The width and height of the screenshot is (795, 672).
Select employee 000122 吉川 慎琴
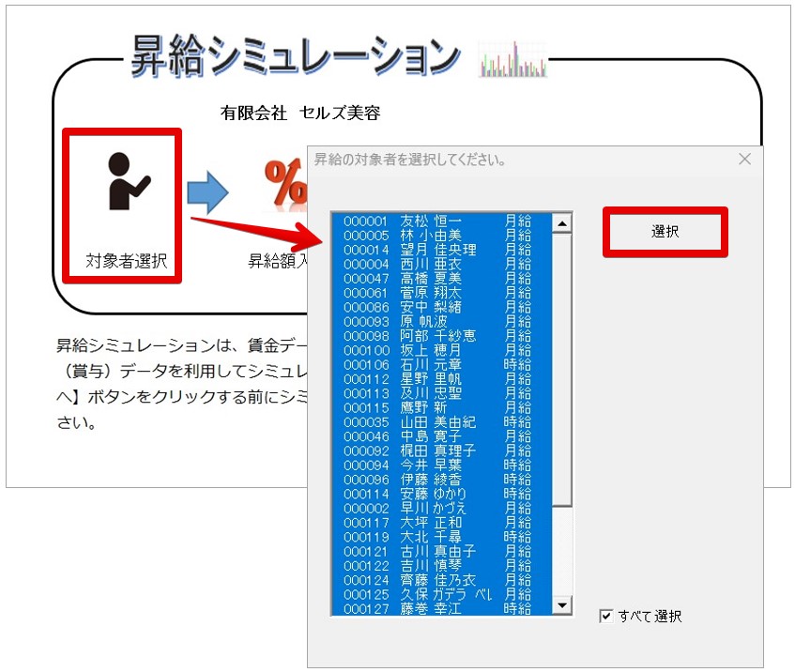(x=441, y=566)
